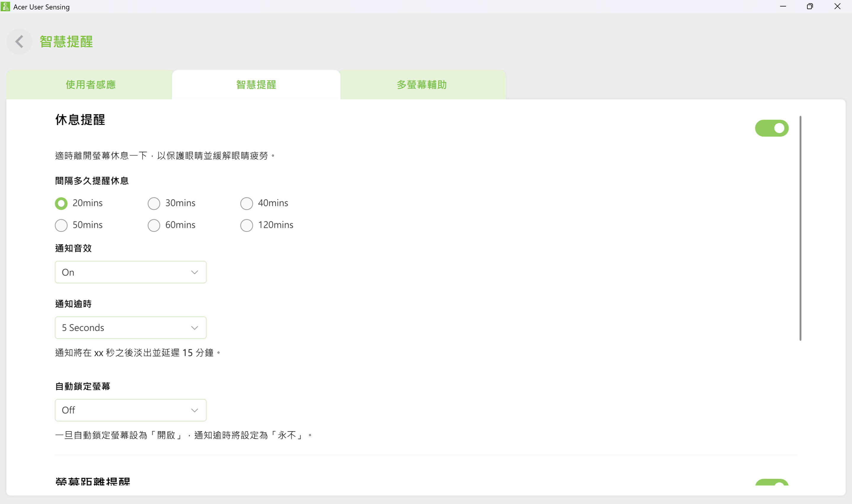Switch to the 使用者感應 tab

pos(90,85)
